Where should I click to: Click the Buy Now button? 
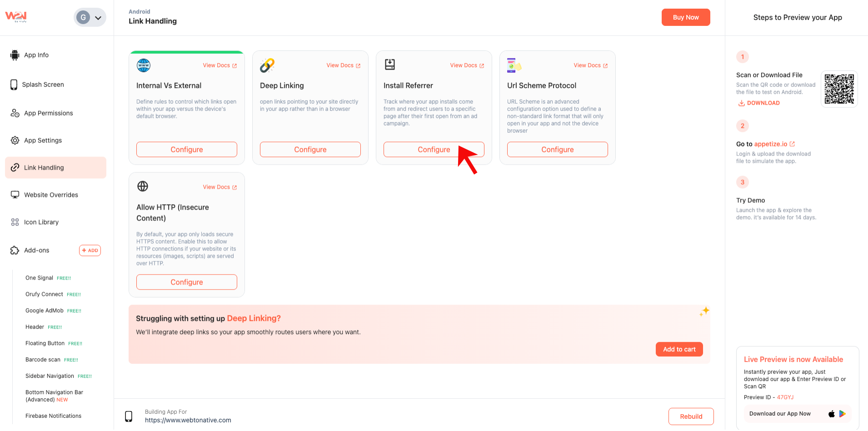pyautogui.click(x=685, y=17)
